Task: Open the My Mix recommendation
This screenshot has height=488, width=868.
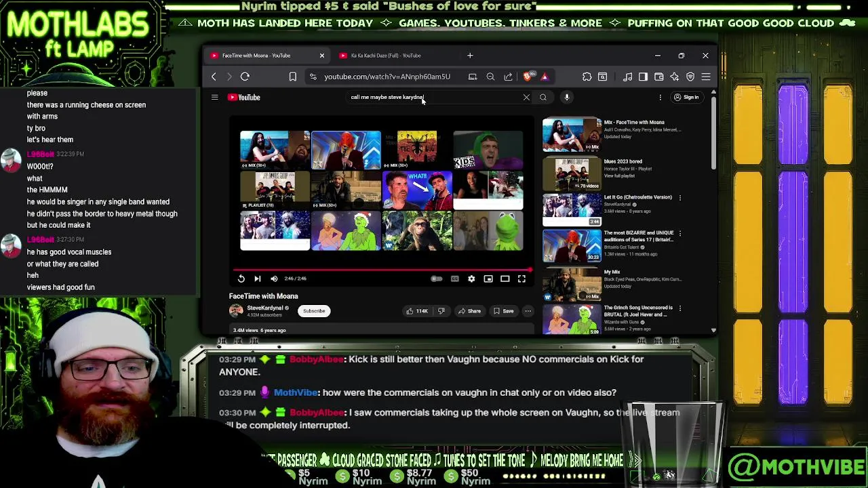Action: tap(572, 285)
